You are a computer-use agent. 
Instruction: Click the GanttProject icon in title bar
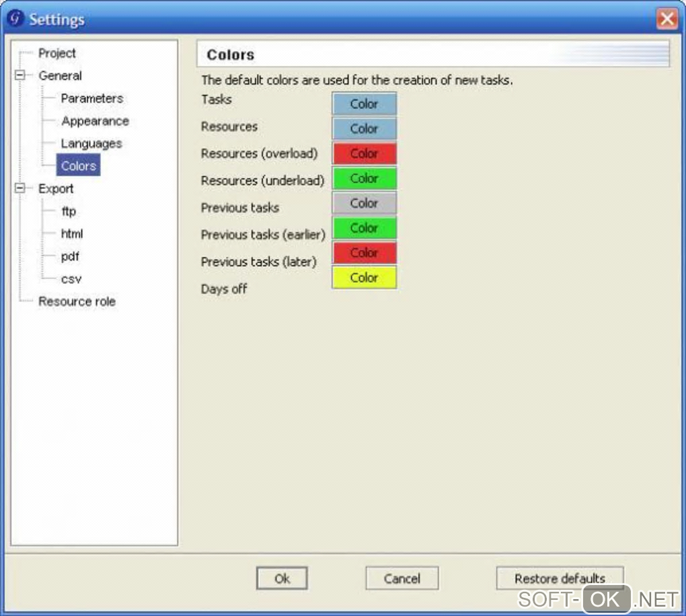(15, 18)
